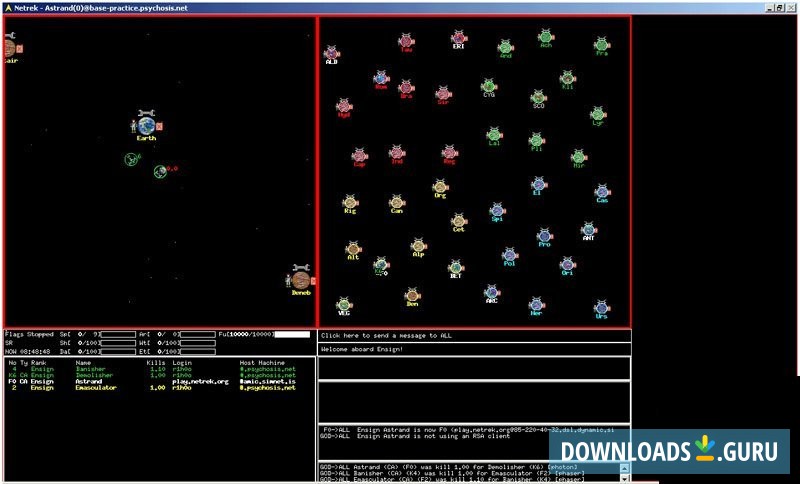Click the Cet planet on the galactic map
800x484 pixels.
coord(459,221)
